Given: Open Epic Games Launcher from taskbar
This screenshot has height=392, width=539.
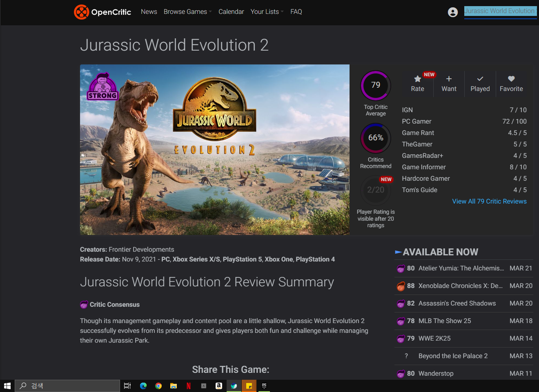Looking at the screenshot, I should (x=264, y=386).
